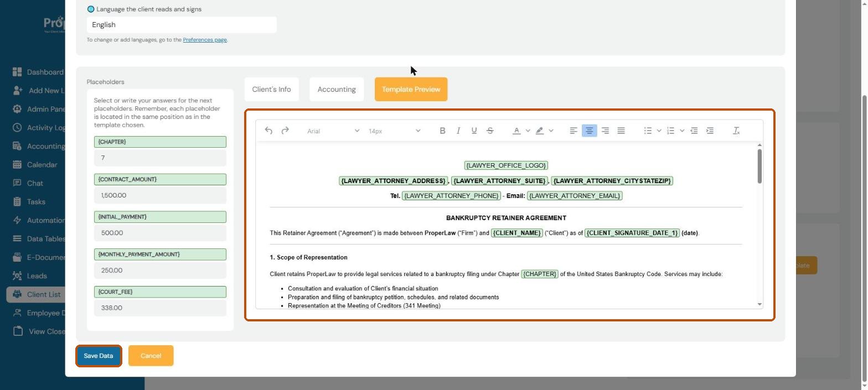Screen dimensions: 868x390
Task: Open text color dropdown arrow
Action: pos(528,131)
